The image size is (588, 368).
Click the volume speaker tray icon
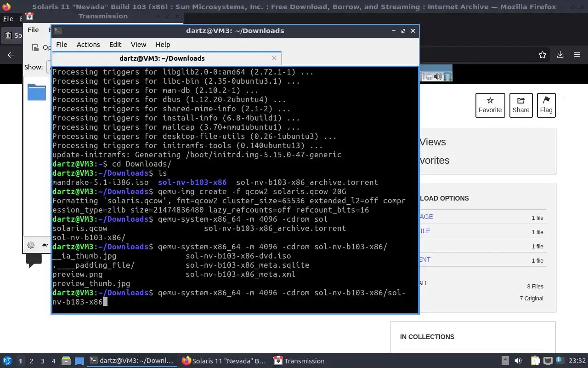[518, 361]
